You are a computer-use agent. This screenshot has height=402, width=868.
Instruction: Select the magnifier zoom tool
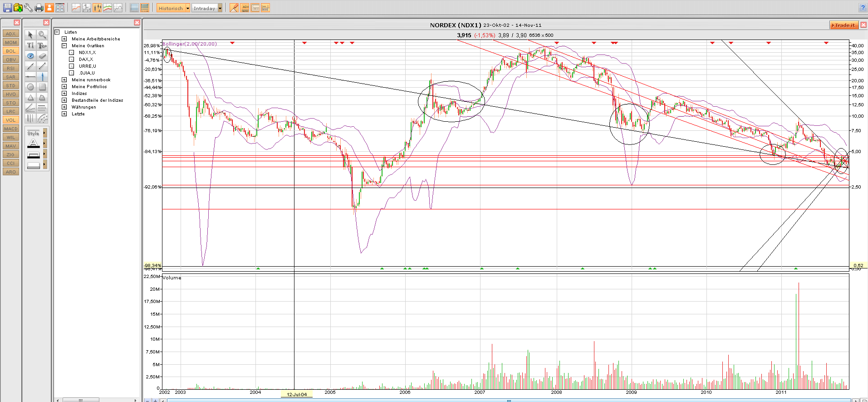(42, 35)
